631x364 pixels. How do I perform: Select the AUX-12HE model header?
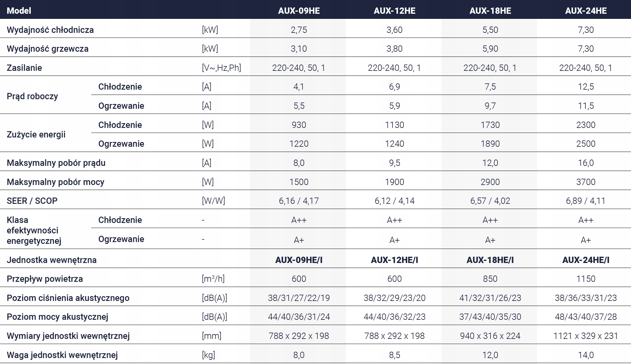click(x=395, y=11)
